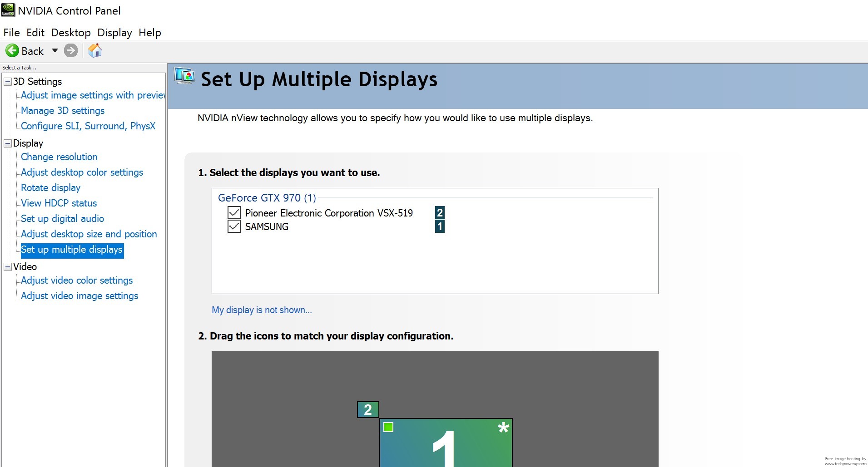
Task: Open Adjust video image settings
Action: pyautogui.click(x=79, y=296)
